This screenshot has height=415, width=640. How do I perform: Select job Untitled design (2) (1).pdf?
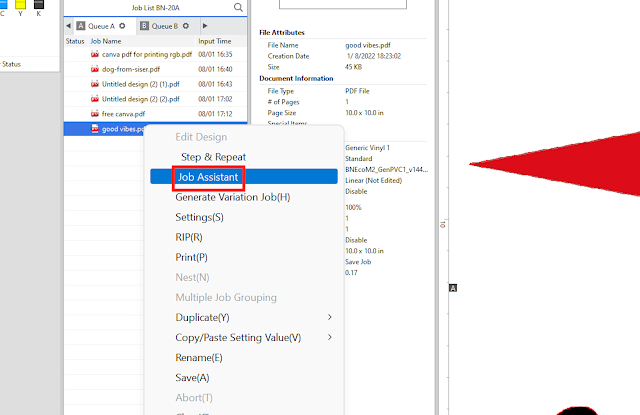coord(156,84)
